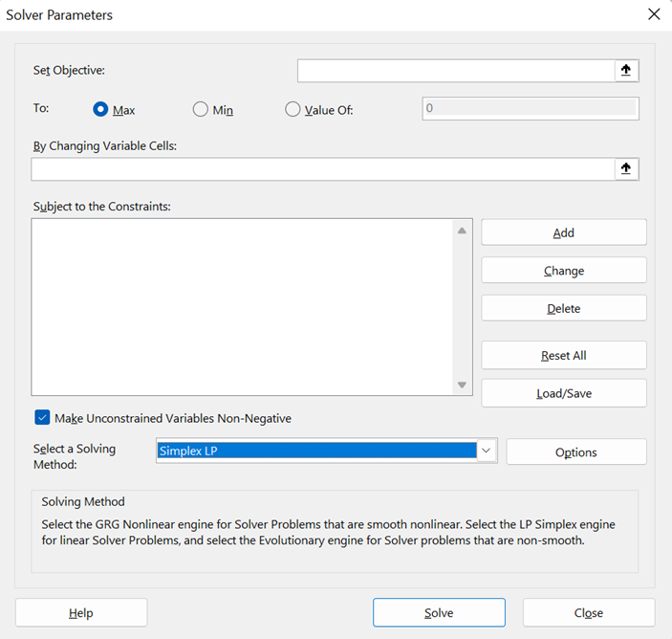The height and width of the screenshot is (639, 672).
Task: Click the Reset All button
Action: (x=564, y=355)
